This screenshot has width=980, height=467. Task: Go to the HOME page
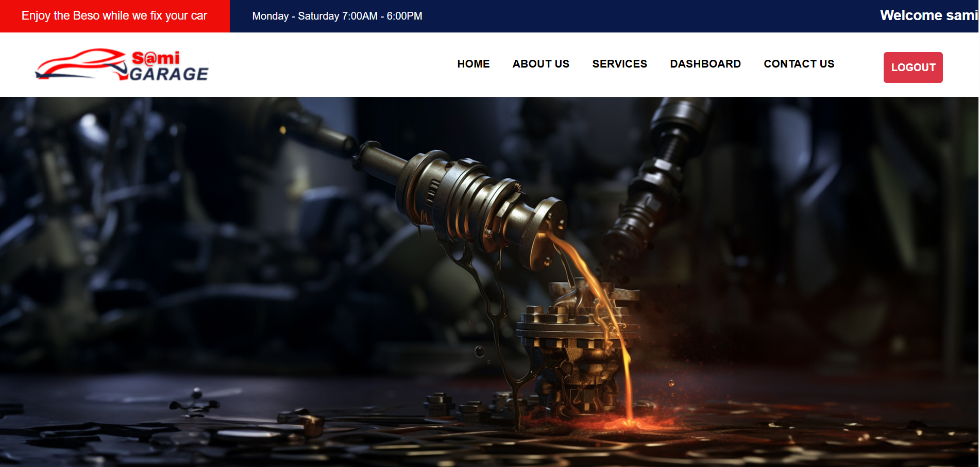click(473, 64)
